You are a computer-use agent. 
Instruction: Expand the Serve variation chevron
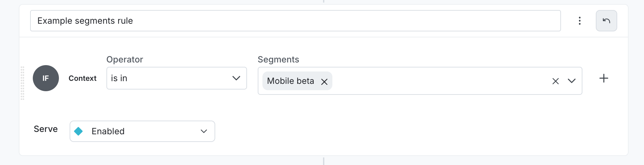pyautogui.click(x=204, y=131)
